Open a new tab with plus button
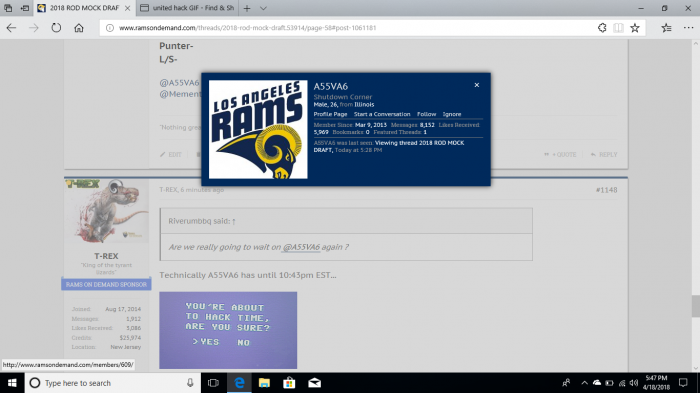This screenshot has height=393, width=700. pos(247,8)
